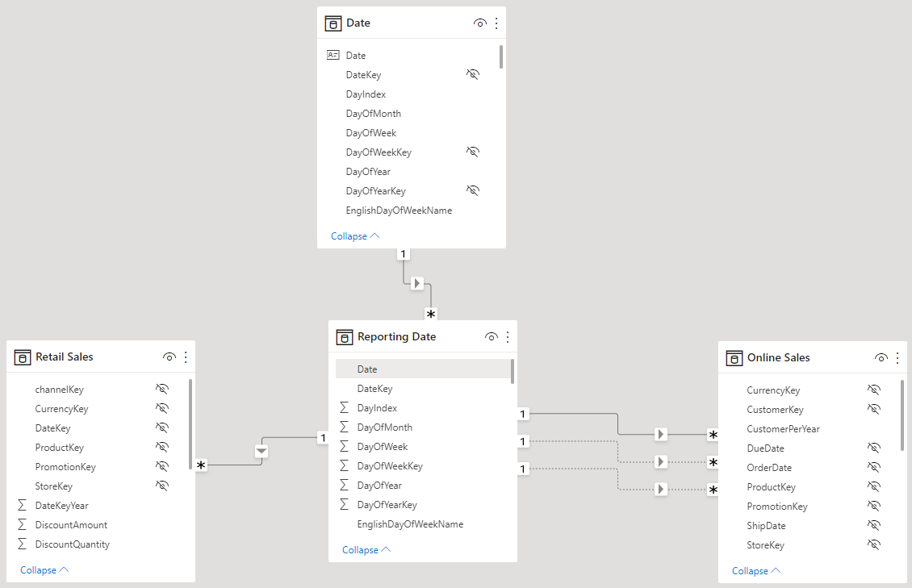This screenshot has height=588, width=912.
Task: Click the filter direction arrow on the Retail Sales relationship
Action: (261, 451)
